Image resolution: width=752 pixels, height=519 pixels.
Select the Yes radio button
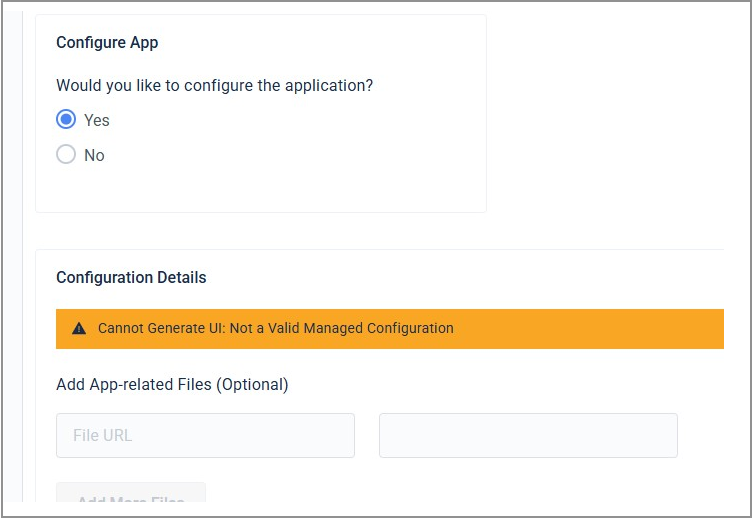pyautogui.click(x=66, y=120)
